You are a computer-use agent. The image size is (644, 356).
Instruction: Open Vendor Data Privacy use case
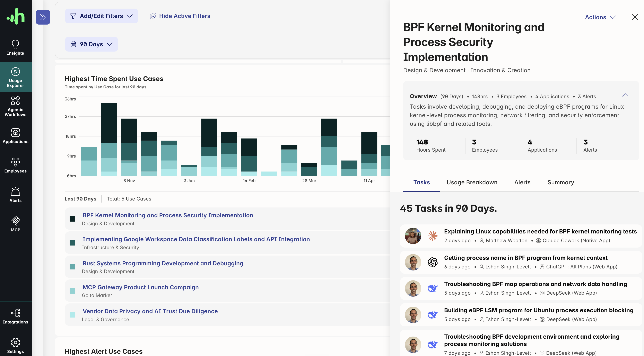point(150,311)
